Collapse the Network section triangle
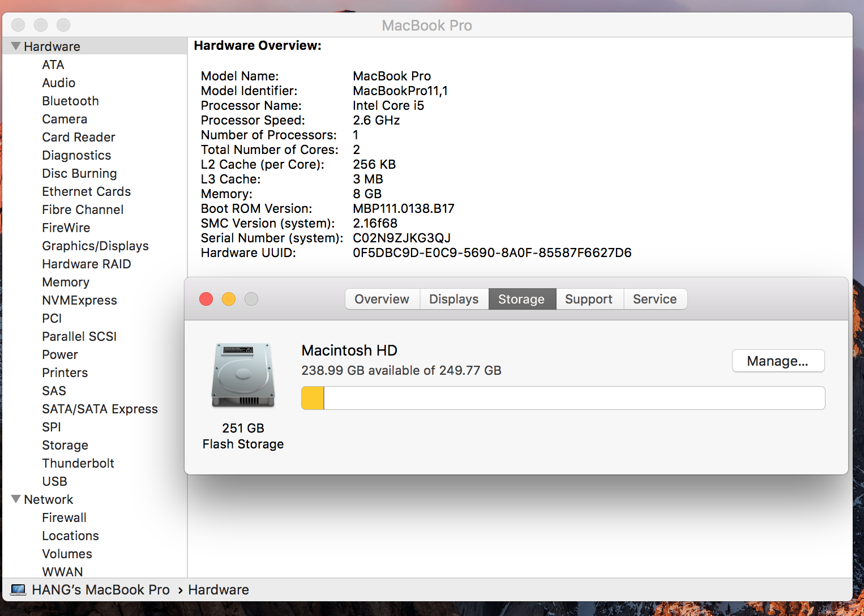The height and width of the screenshot is (616, 864). (16, 499)
